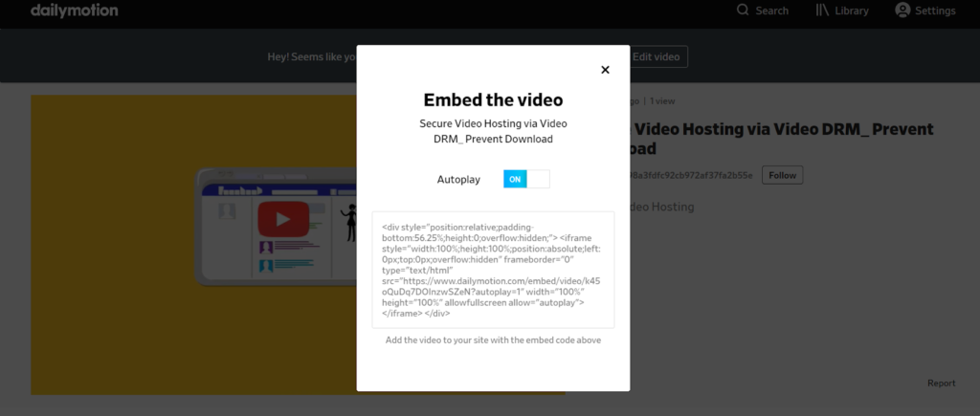The height and width of the screenshot is (416, 980).
Task: Click 'Add the video to your site' text
Action: (x=493, y=340)
